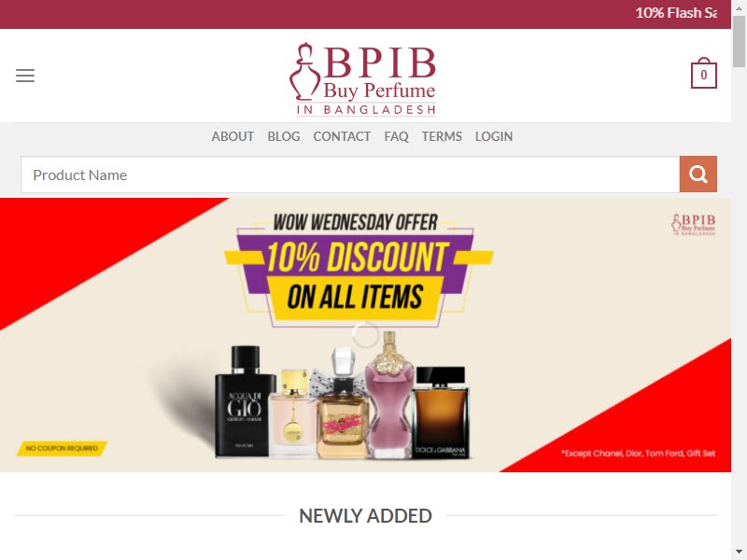Click the Newly Added section heading

(365, 516)
